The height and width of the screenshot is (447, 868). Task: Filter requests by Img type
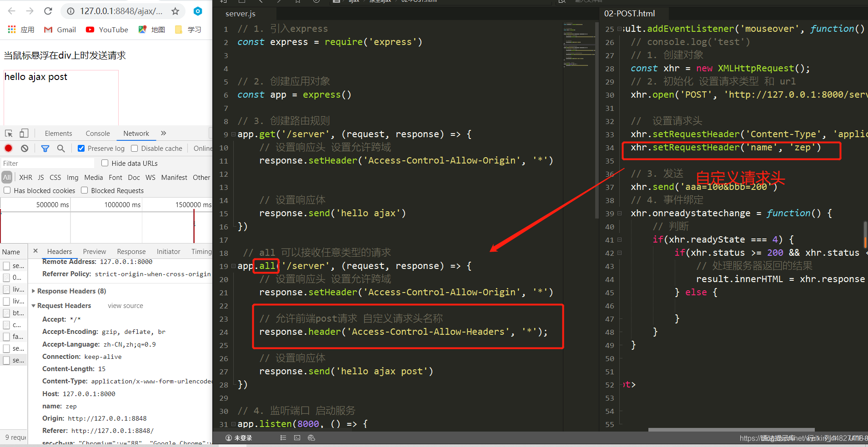point(73,178)
